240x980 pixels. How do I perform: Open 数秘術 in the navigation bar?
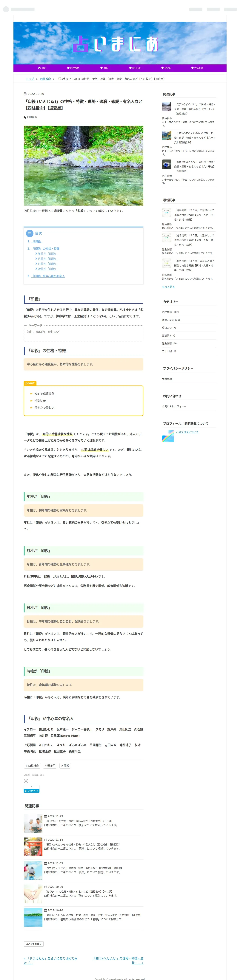(166, 68)
